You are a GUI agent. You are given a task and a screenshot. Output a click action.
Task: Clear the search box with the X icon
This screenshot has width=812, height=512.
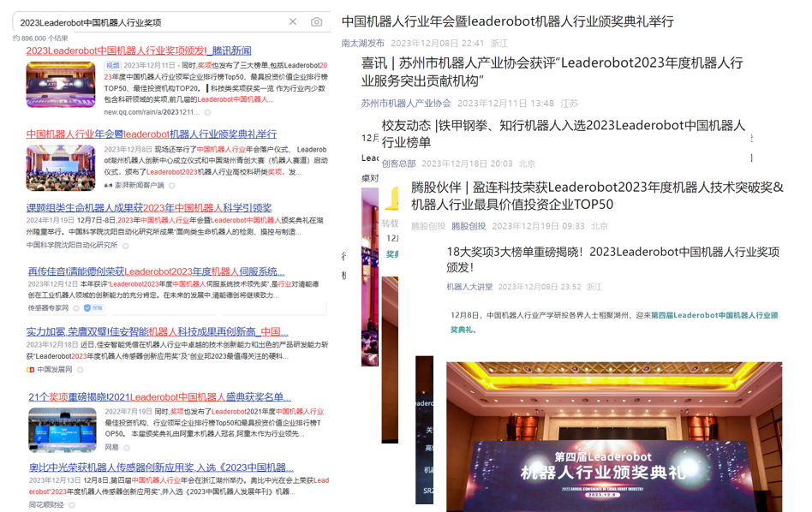[x=293, y=21]
